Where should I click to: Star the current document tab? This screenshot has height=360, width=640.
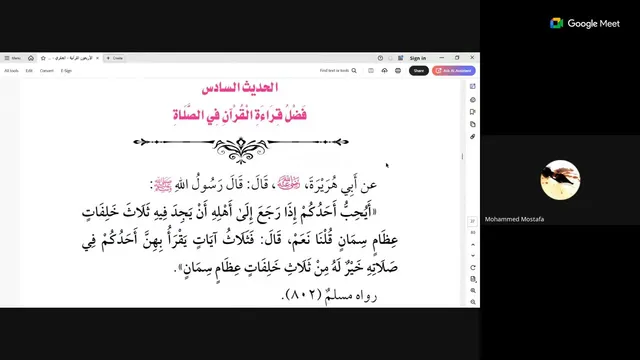coord(43,58)
